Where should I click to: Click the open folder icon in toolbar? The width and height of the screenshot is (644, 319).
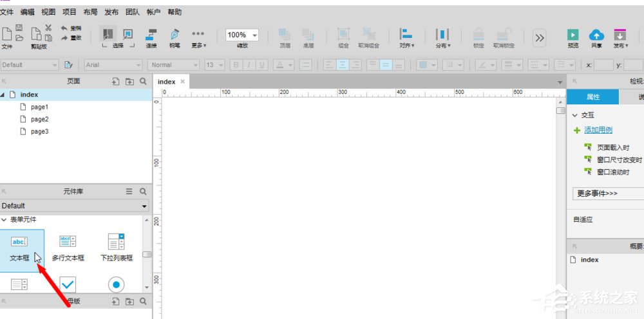[x=19, y=38]
